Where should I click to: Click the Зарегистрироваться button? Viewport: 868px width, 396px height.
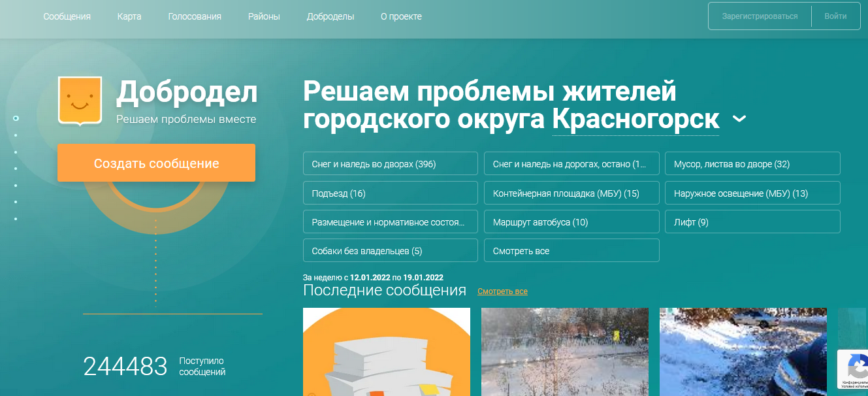pos(760,16)
